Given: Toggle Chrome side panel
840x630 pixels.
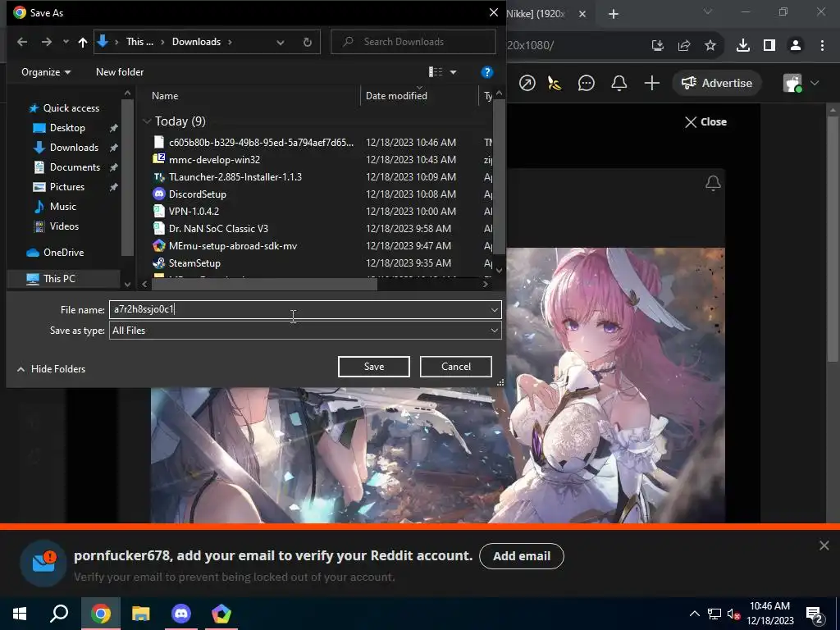Looking at the screenshot, I should tap(769, 46).
